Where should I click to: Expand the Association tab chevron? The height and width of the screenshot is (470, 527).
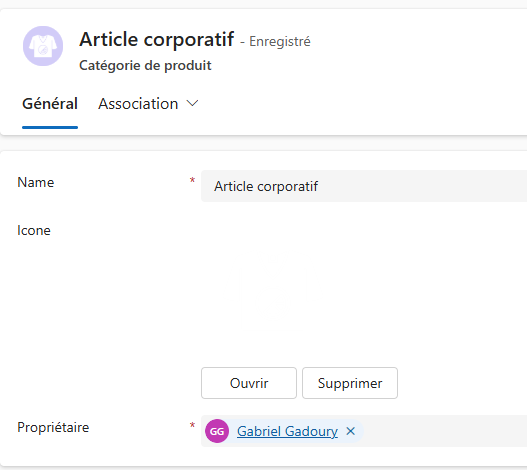click(x=192, y=103)
